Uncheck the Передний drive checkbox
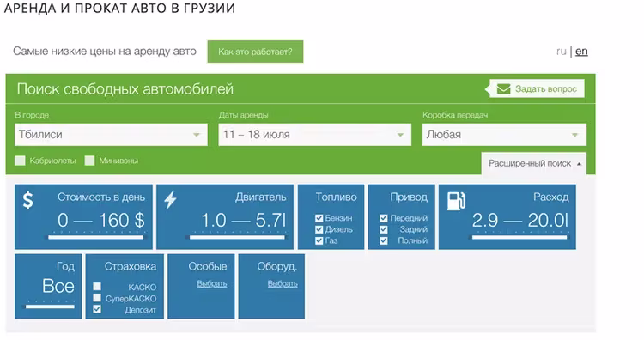Image resolution: width=644 pixels, height=340 pixels. pos(384,218)
